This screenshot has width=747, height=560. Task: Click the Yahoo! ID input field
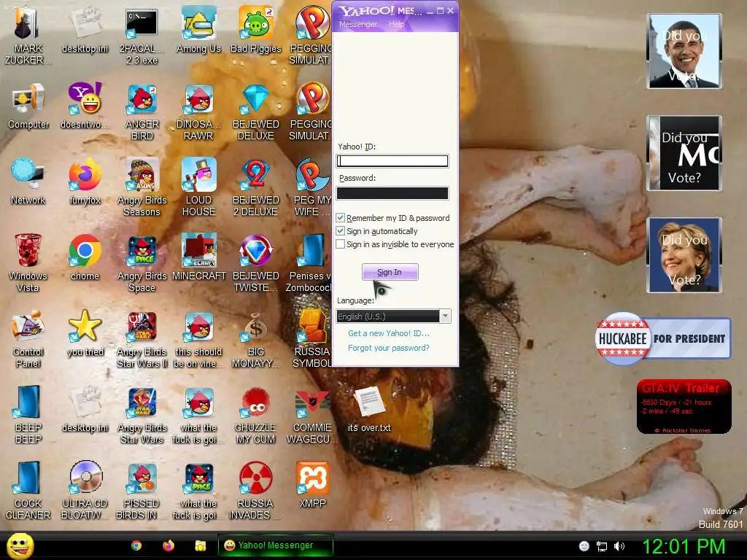click(392, 161)
